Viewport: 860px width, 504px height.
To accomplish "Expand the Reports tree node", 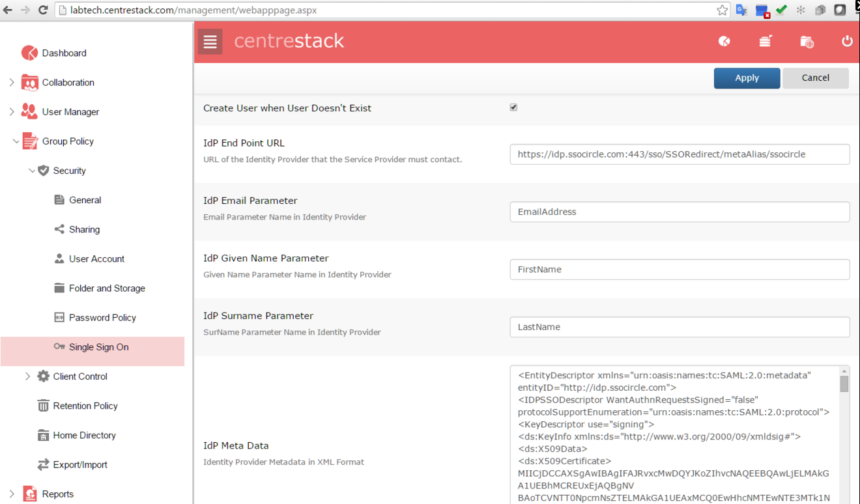I will (12, 494).
